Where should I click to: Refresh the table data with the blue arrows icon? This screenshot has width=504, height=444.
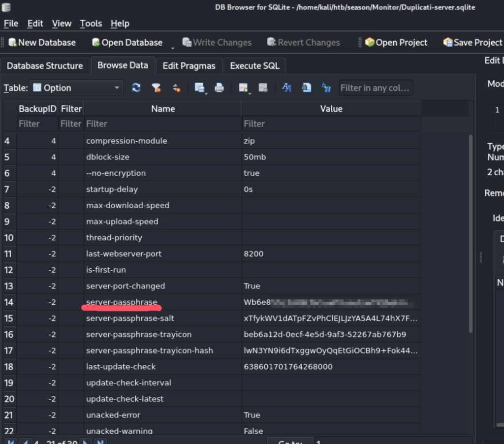click(x=136, y=88)
